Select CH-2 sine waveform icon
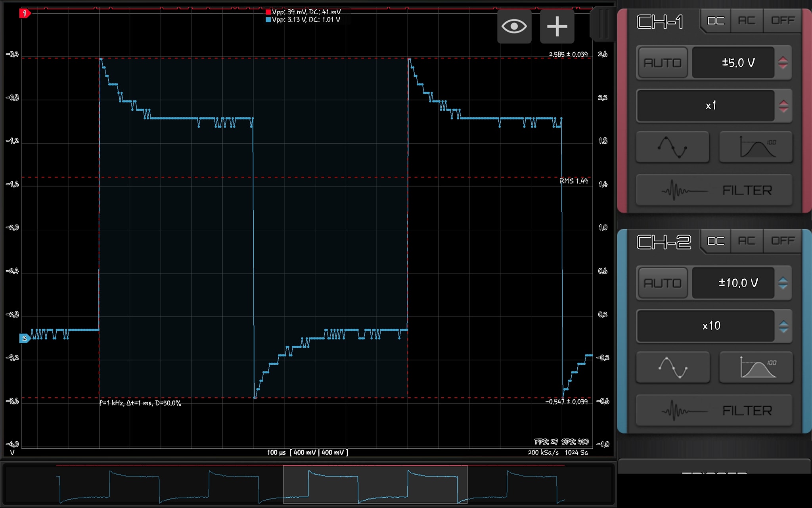Screen dimensions: 812x508 coord(672,368)
